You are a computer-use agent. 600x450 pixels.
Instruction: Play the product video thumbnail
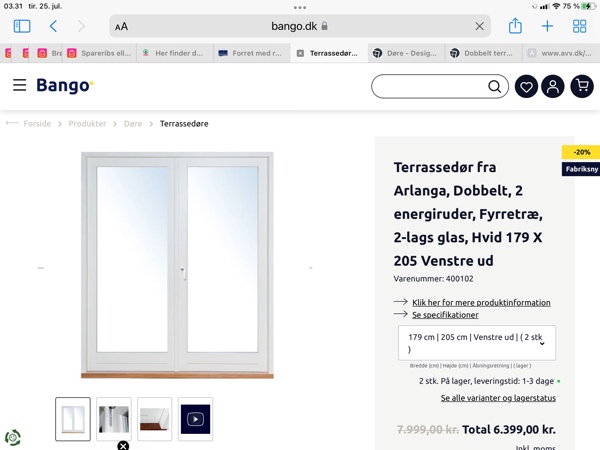[195, 419]
